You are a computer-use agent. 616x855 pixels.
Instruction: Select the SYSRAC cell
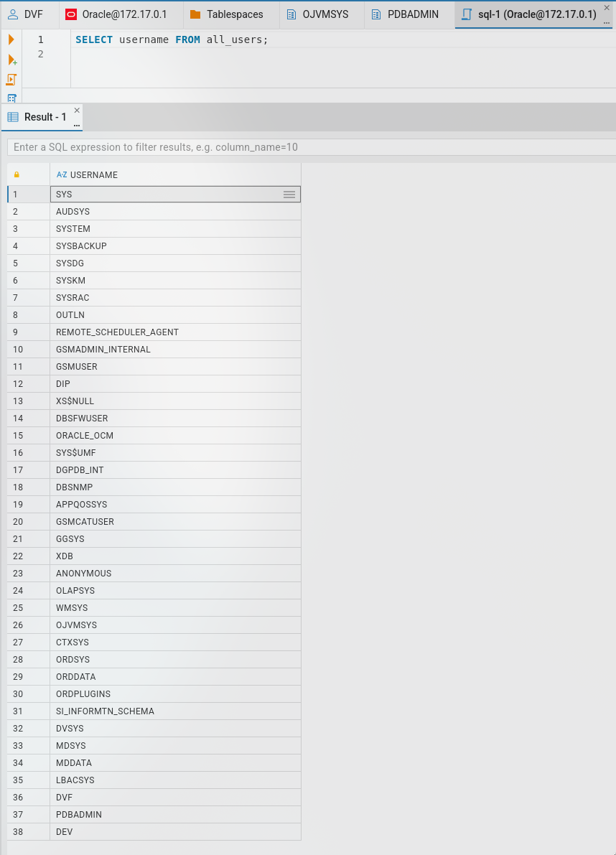coord(175,298)
